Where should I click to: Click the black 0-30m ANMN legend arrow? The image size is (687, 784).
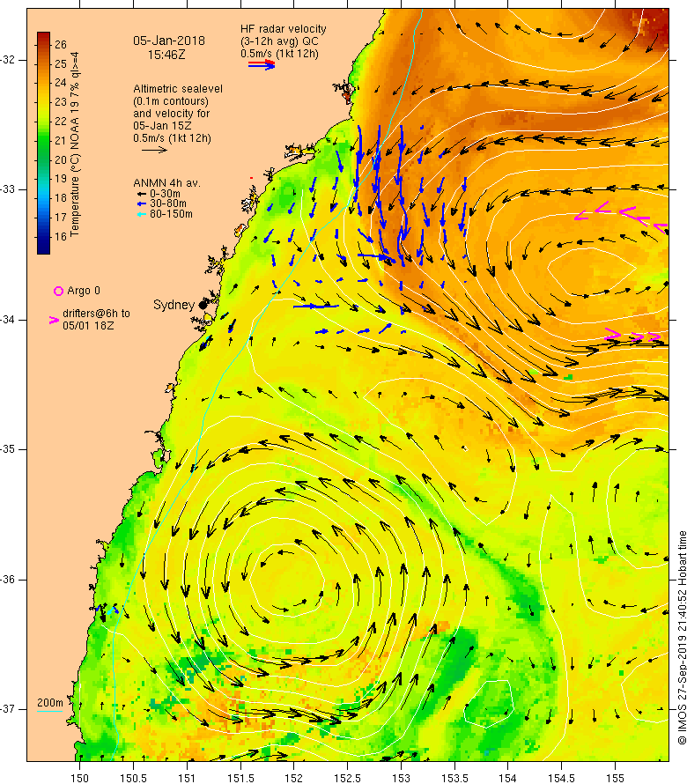click(142, 194)
